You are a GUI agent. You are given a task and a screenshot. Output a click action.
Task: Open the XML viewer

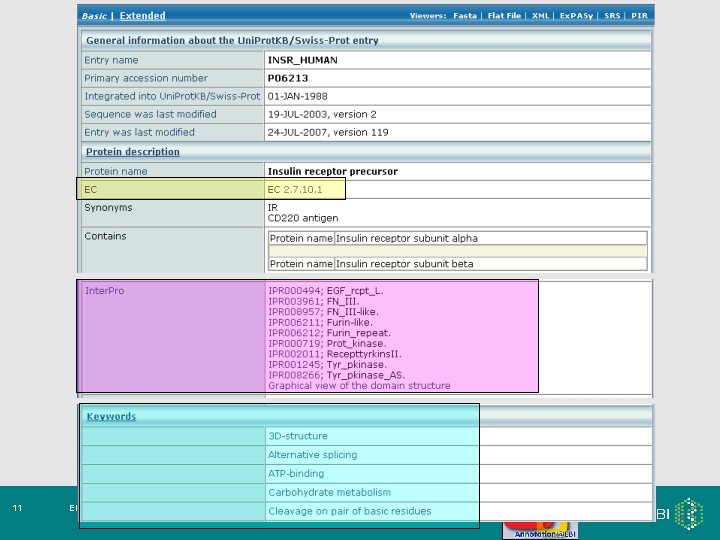pyautogui.click(x=540, y=16)
